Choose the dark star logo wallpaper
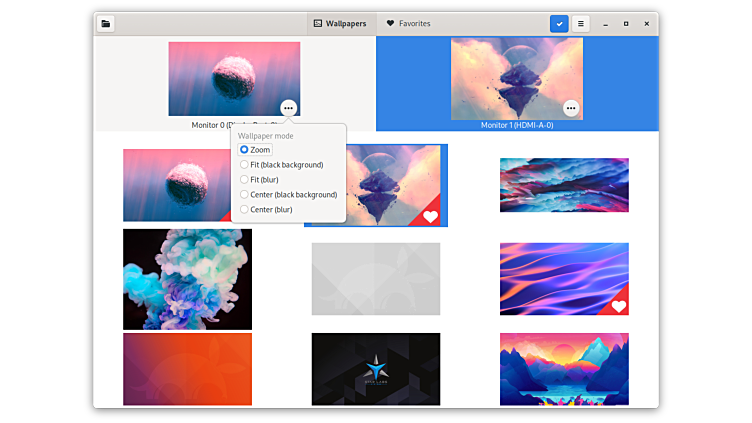The image size is (752, 423). (x=375, y=369)
